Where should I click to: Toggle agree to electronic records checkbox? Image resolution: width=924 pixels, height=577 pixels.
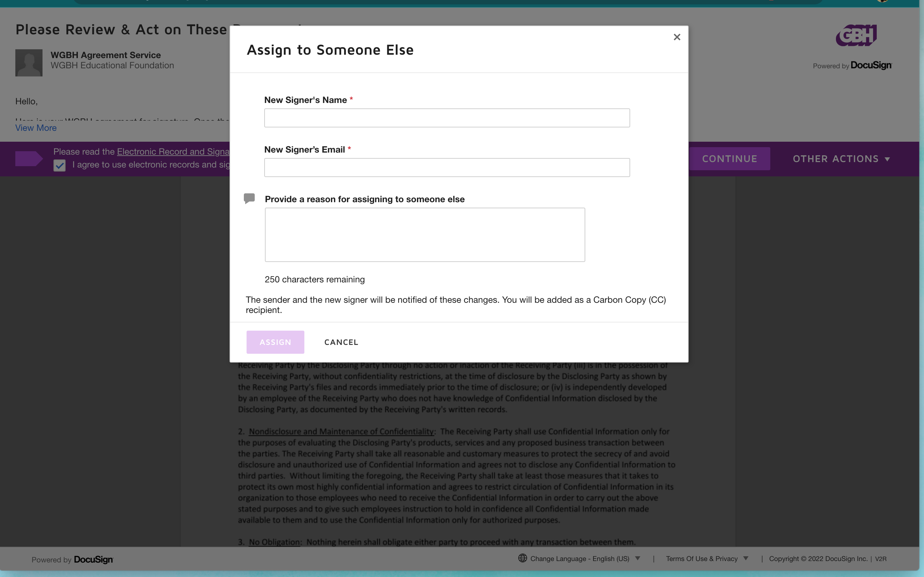coord(60,165)
